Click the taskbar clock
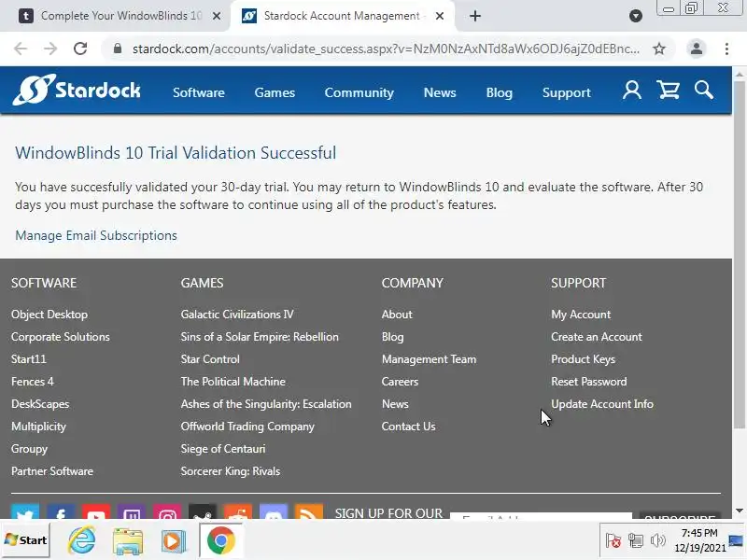This screenshot has height=560, width=747. (x=699, y=540)
